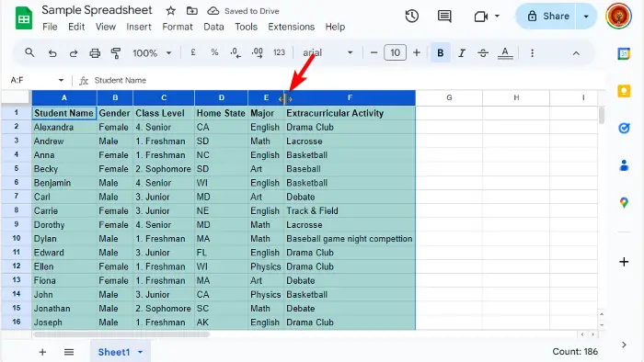The height and width of the screenshot is (362, 644).
Task: Open the name box A:F dropdown
Action: (x=61, y=80)
